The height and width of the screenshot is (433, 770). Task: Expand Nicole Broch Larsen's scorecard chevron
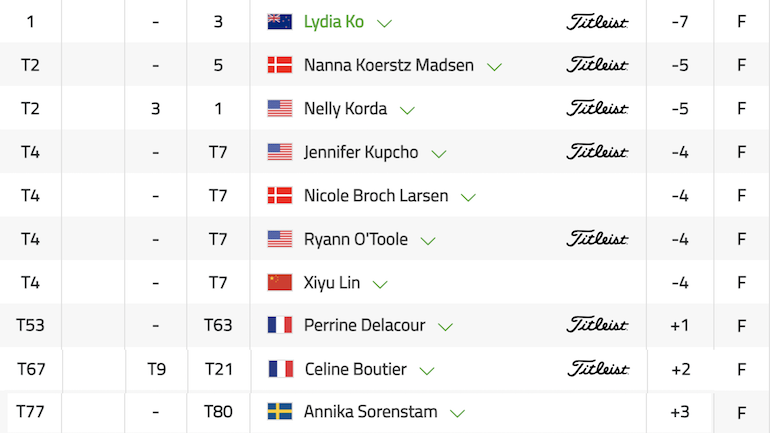pyautogui.click(x=468, y=197)
